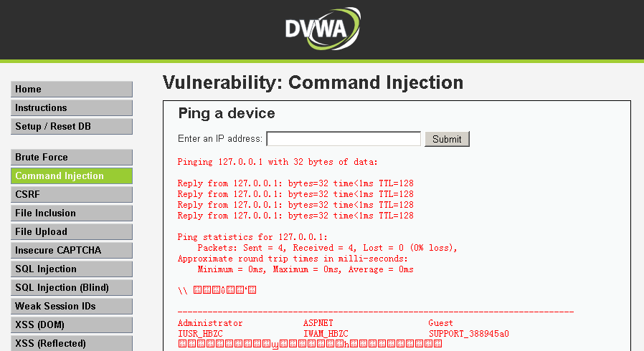
Task: Click the Vulnerability: Command Injection page title
Action: click(x=313, y=82)
